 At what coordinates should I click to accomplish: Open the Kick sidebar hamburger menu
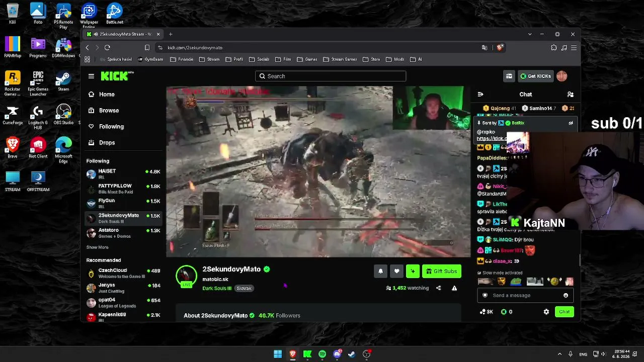(x=91, y=76)
